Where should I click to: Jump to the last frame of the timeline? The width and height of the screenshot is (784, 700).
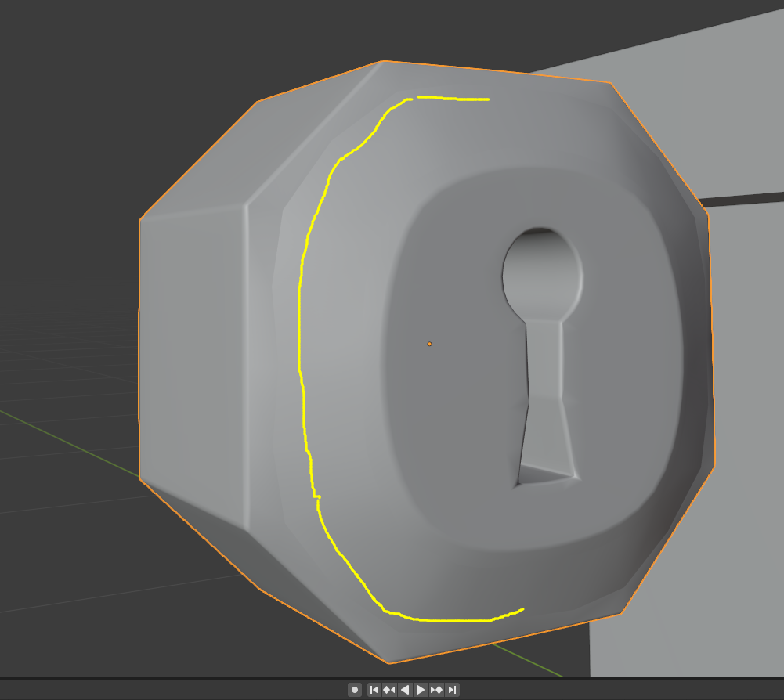coord(452,690)
